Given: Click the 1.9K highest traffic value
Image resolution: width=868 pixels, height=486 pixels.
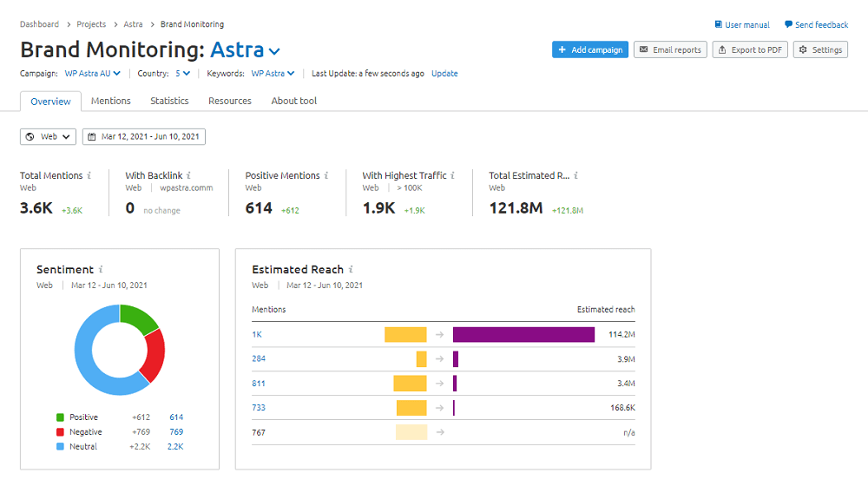Looking at the screenshot, I should coord(378,208).
